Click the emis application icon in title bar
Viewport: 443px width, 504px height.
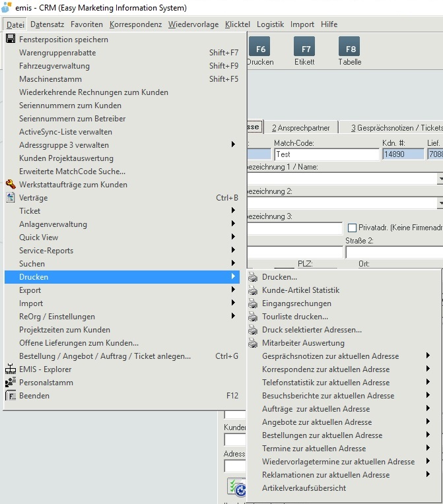(7, 7)
